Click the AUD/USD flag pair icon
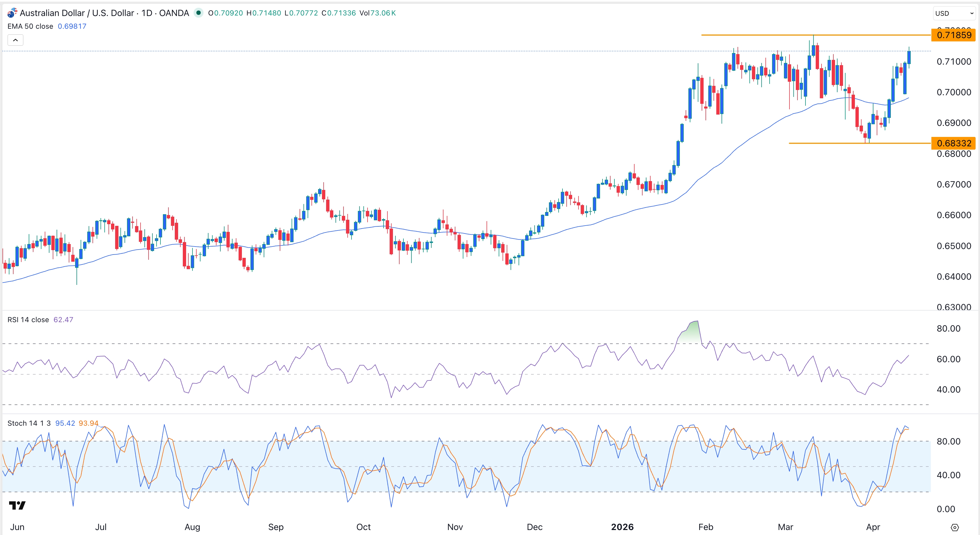The width and height of the screenshot is (980, 535). (12, 12)
